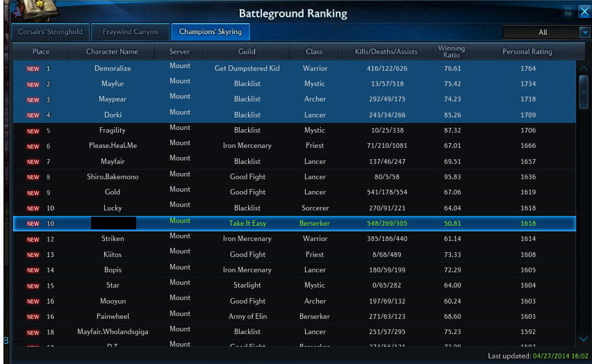The width and height of the screenshot is (592, 364).
Task: Click the NEW badge in Painwheel's row
Action: pyautogui.click(x=33, y=317)
